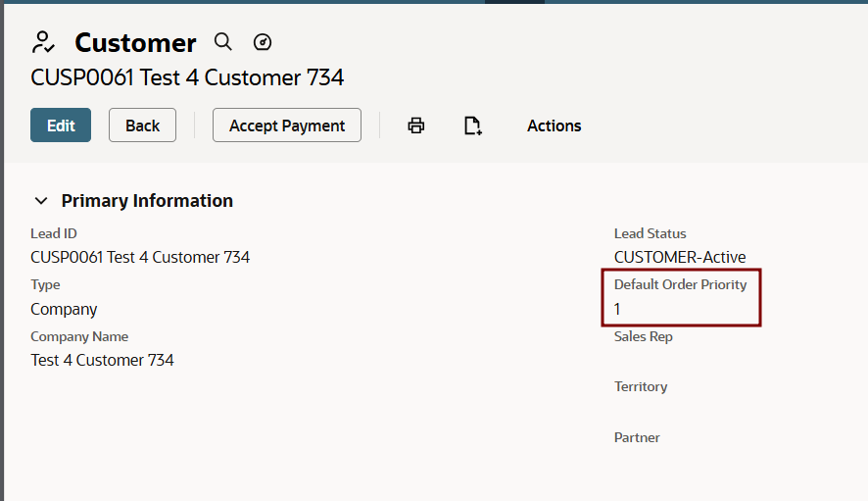Click the Accept Payment button
Screen dimensions: 868x501
[287, 125]
